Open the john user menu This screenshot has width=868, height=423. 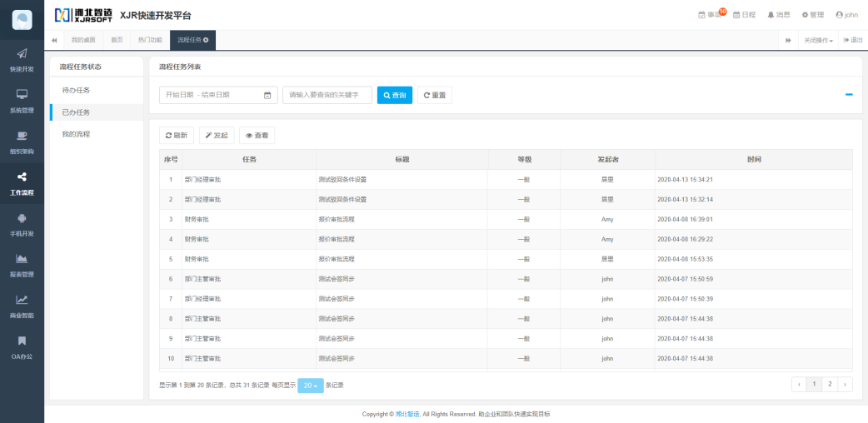click(x=846, y=15)
